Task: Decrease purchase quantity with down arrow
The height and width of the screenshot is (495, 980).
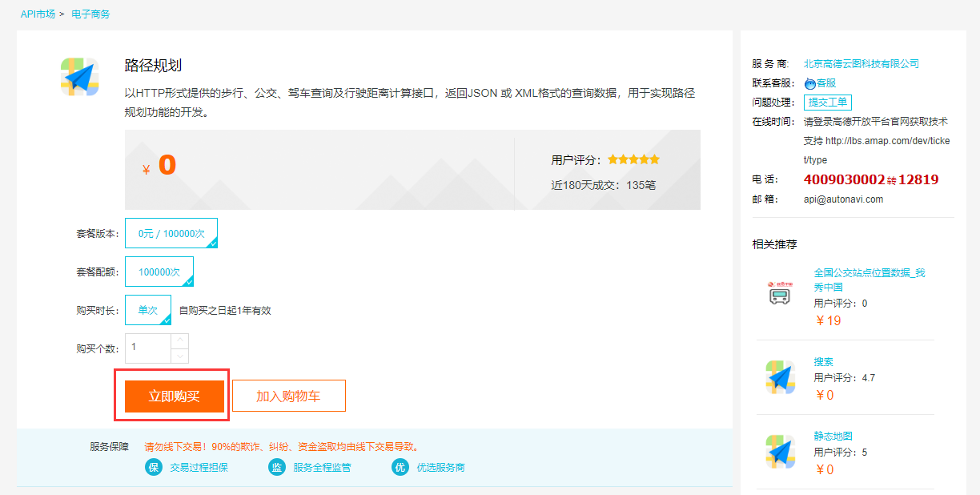Action: [180, 356]
